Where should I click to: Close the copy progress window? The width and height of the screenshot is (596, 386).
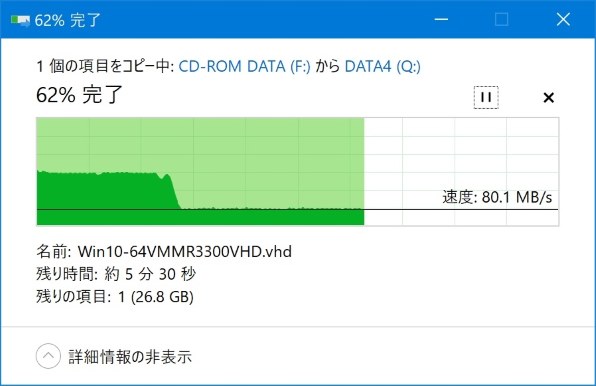(563, 19)
